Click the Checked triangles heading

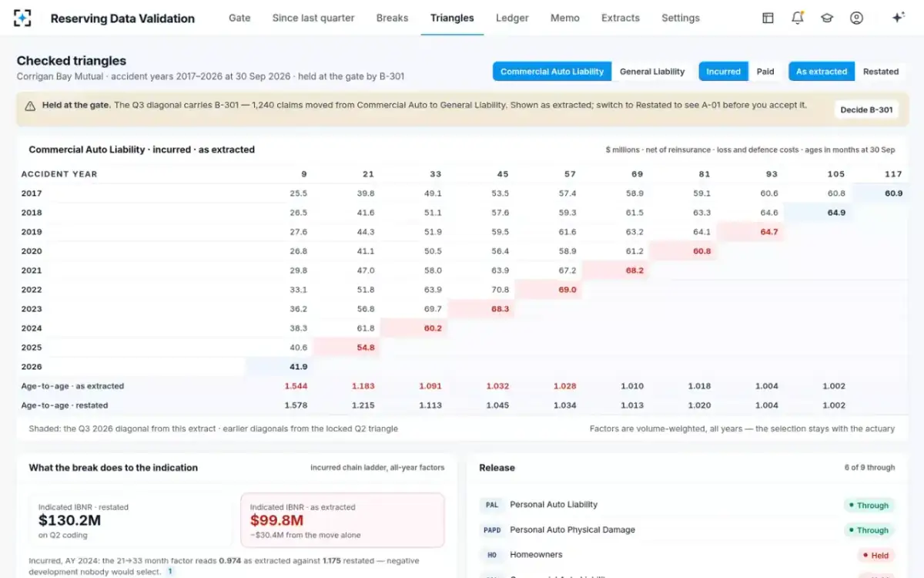coord(72,61)
